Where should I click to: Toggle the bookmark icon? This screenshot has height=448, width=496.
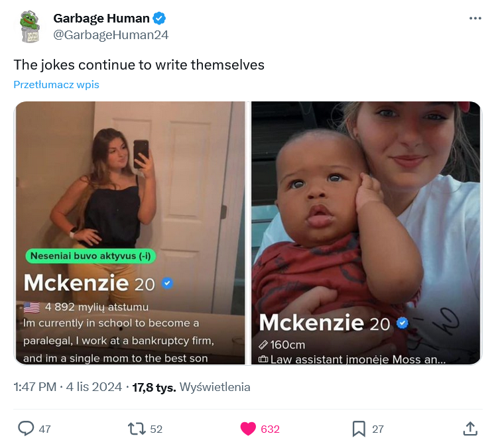coord(359,429)
